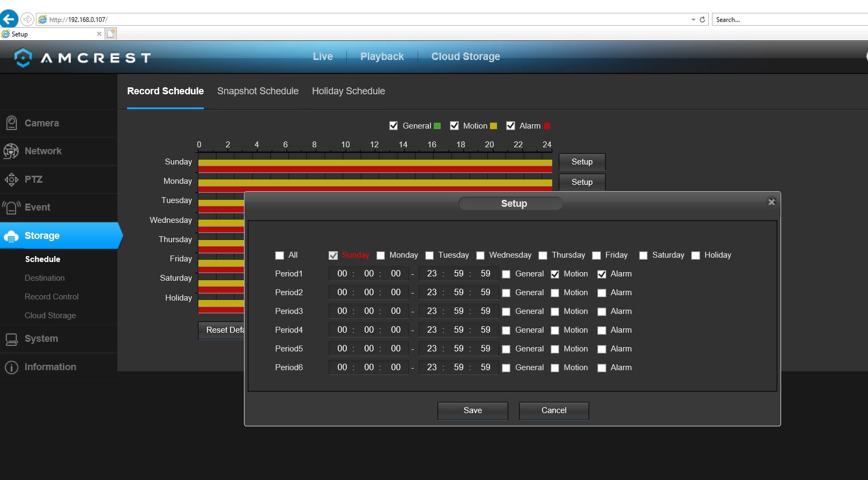Click Period2 end hour field

[432, 292]
